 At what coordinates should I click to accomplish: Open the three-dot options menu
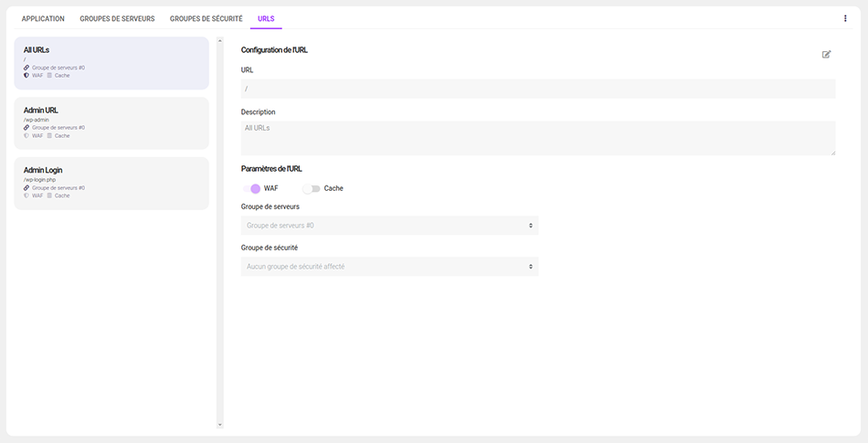(844, 18)
